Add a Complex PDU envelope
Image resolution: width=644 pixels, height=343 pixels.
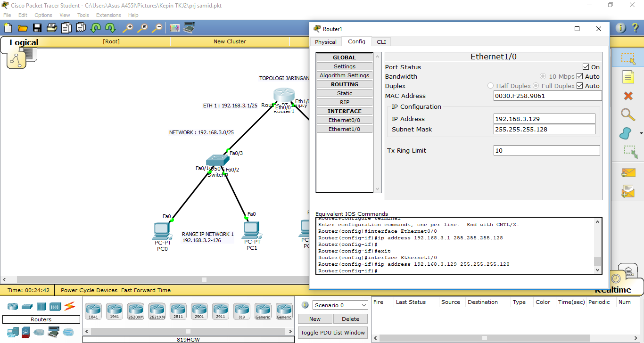(x=628, y=191)
